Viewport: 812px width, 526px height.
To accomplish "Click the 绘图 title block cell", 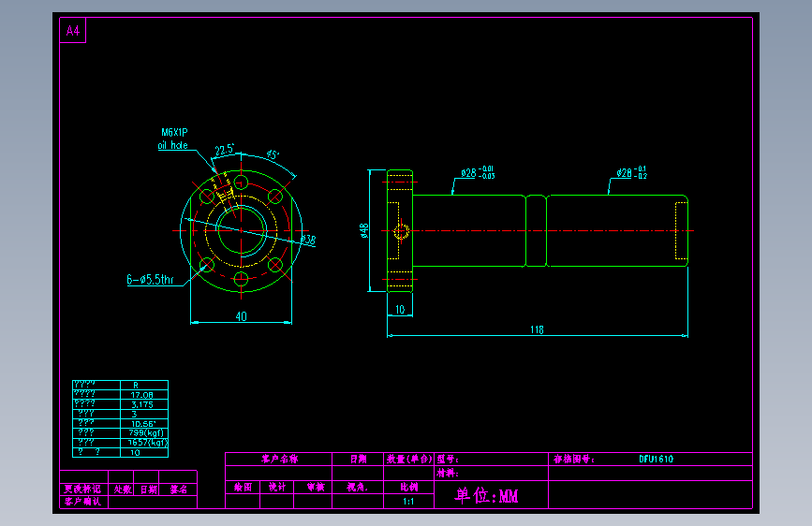I will pos(243,488).
